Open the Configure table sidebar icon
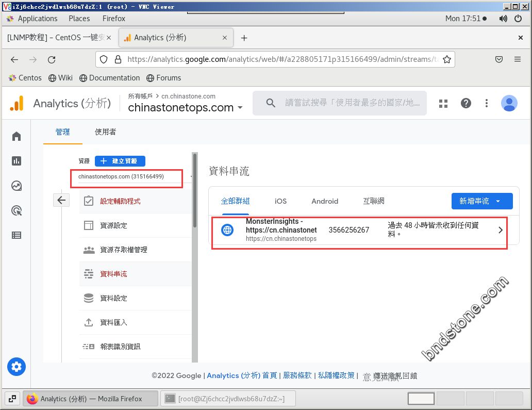This screenshot has height=410, width=532. (16, 235)
